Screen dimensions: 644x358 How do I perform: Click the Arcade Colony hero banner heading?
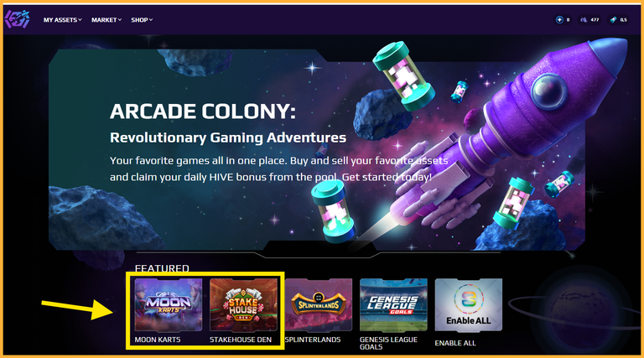[203, 112]
